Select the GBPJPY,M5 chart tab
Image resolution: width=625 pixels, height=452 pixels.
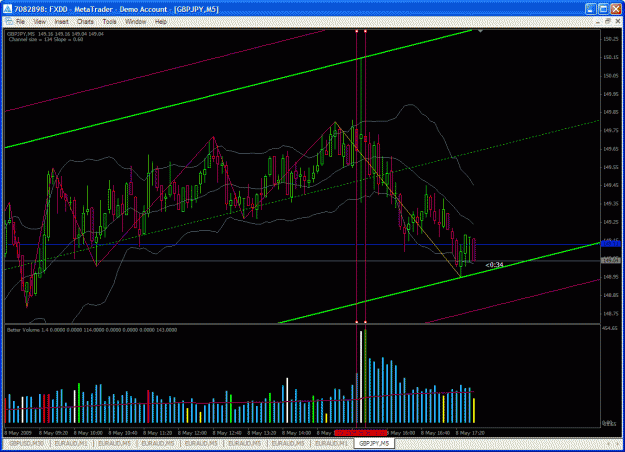[x=374, y=443]
